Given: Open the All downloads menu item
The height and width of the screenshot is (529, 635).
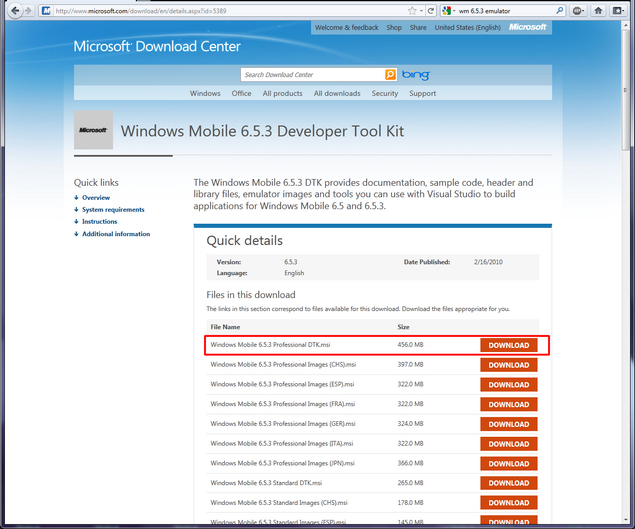Looking at the screenshot, I should (337, 93).
